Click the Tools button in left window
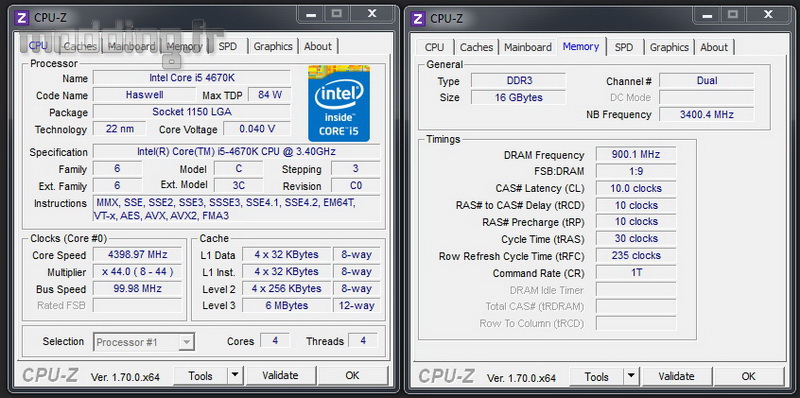 tap(201, 376)
